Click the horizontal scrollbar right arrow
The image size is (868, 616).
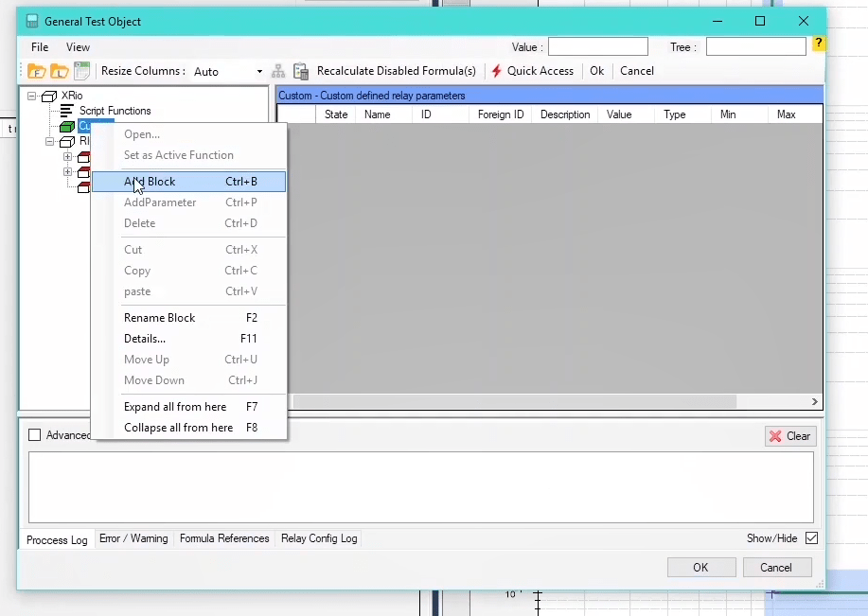[815, 402]
